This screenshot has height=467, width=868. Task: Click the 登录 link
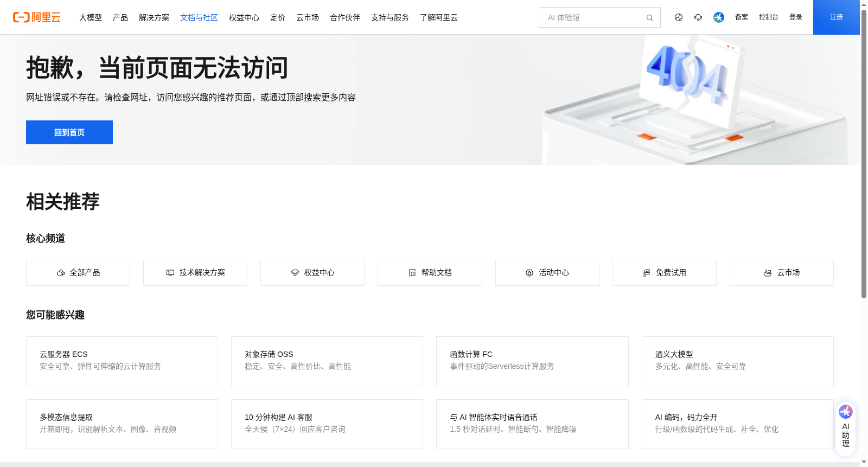pyautogui.click(x=796, y=17)
